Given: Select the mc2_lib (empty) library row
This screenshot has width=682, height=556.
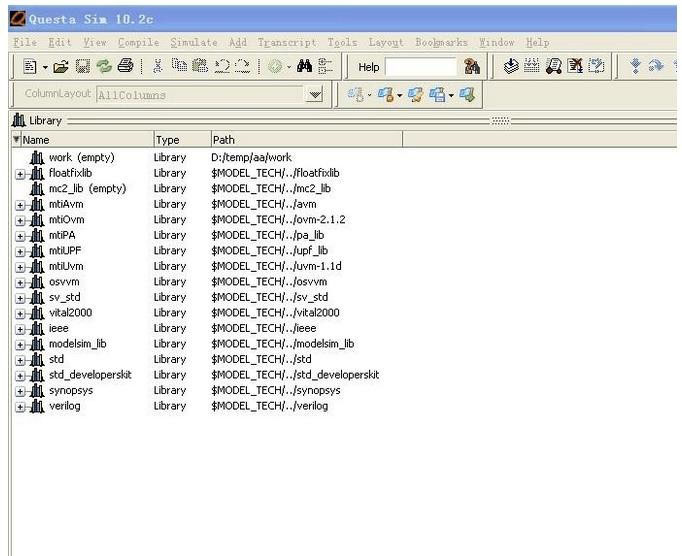Looking at the screenshot, I should click(87, 188).
